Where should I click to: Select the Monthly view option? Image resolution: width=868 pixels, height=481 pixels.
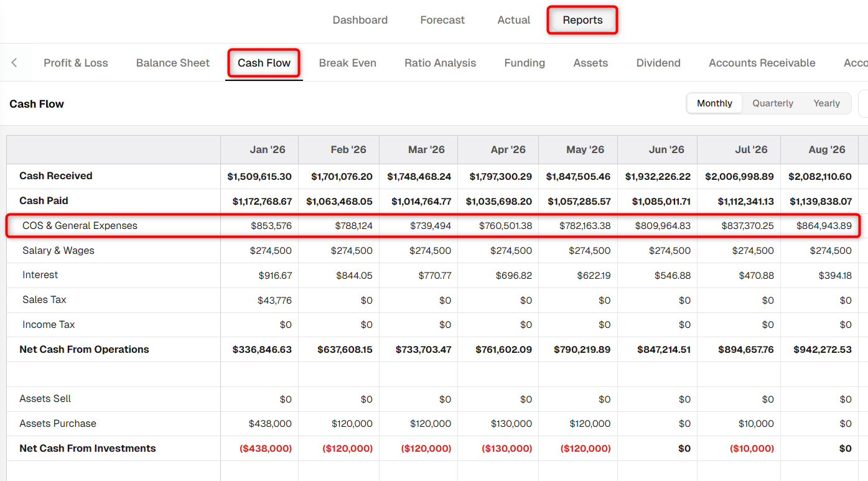[x=714, y=103]
